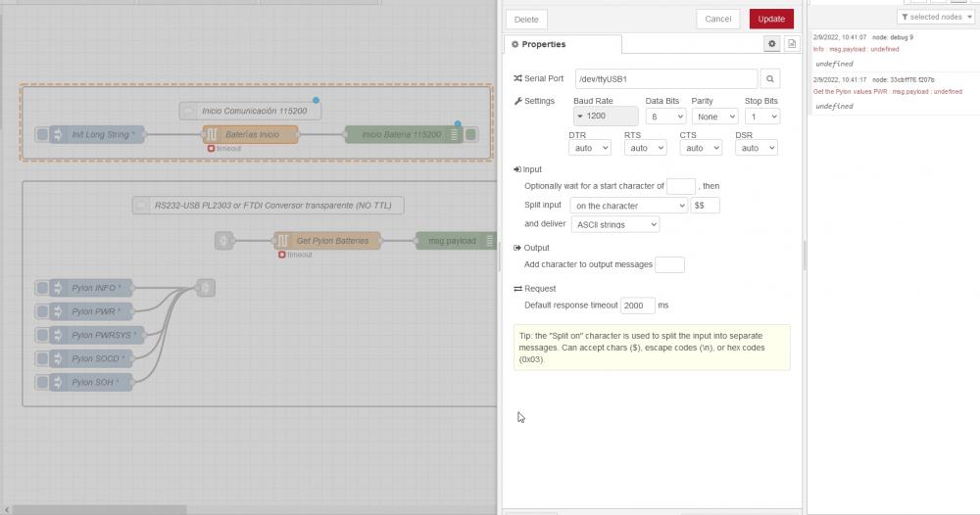
Task: Select the Baterías Inicio serial node
Action: coord(250,134)
